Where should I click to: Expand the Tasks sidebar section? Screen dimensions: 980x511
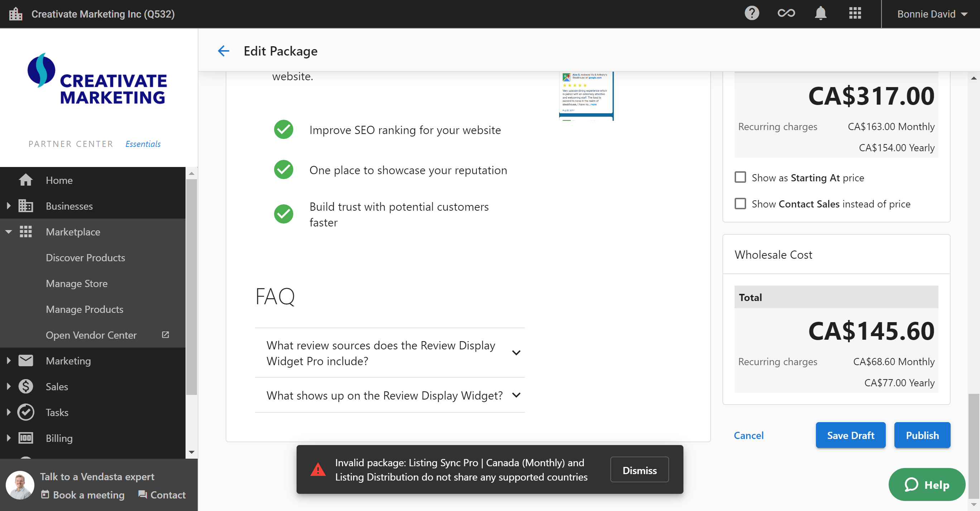(8, 412)
